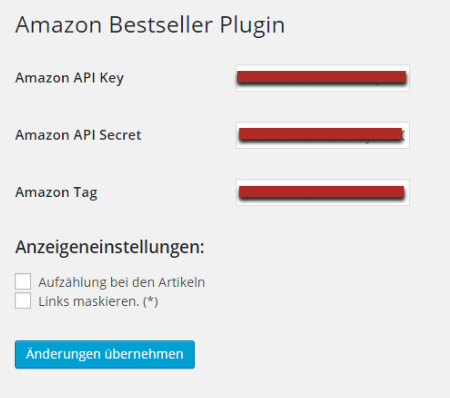Image resolution: width=450 pixels, height=398 pixels.
Task: Click the 'Amazon API Key' field label
Action: pyautogui.click(x=69, y=78)
